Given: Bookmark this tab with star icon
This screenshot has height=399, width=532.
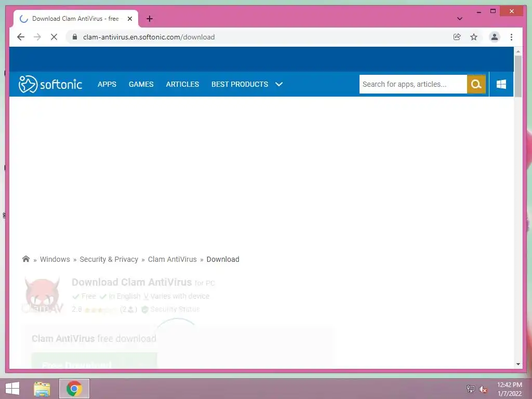Looking at the screenshot, I should pos(474,37).
